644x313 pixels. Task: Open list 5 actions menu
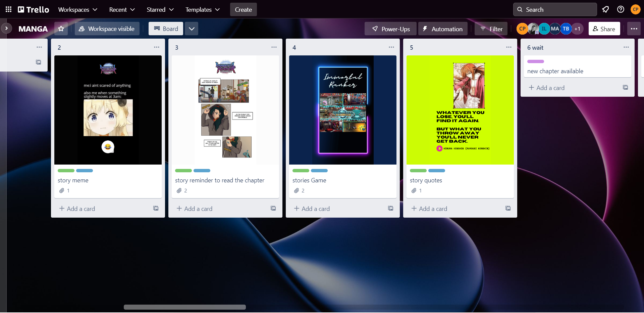[x=509, y=47]
